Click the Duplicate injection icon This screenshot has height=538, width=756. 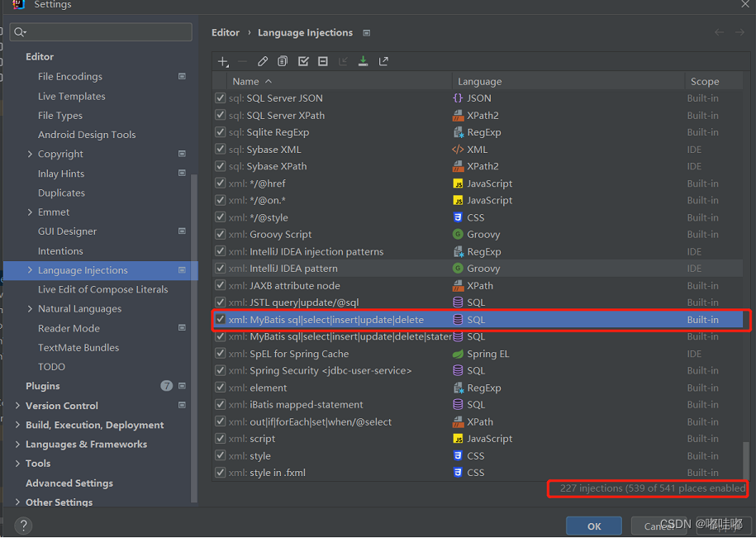click(283, 61)
